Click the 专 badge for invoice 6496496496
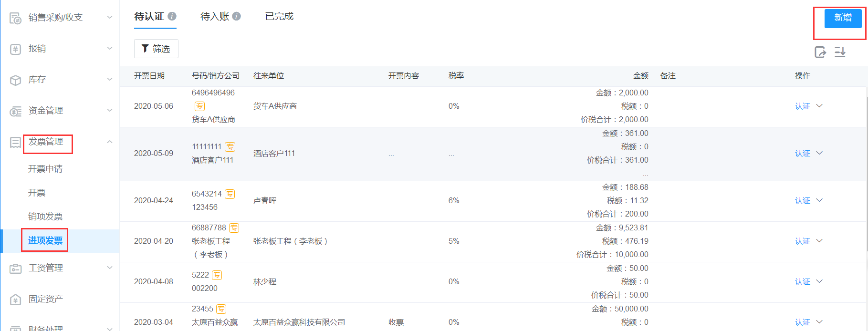868x331 pixels. pyautogui.click(x=199, y=106)
